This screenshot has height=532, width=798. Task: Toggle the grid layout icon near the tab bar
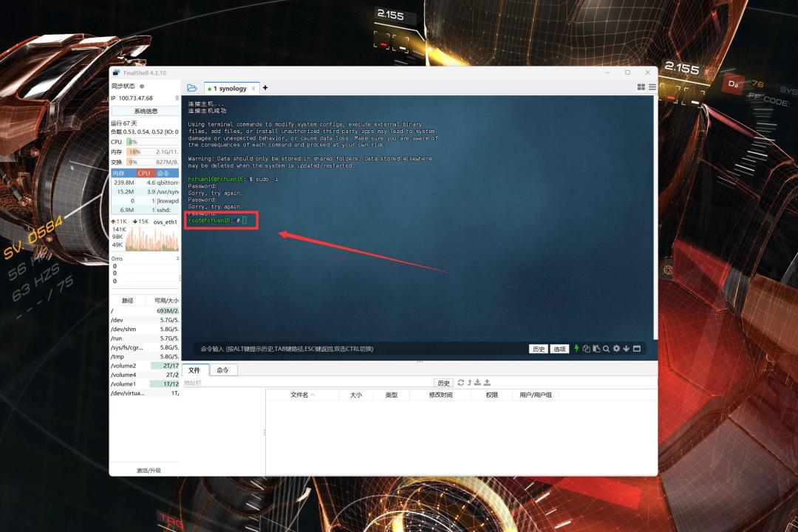(x=642, y=87)
